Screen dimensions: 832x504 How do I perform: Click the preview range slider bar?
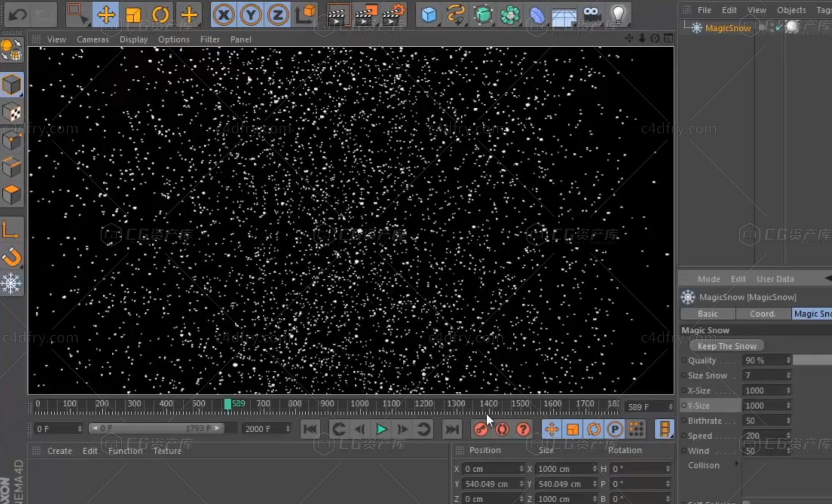pos(156,428)
